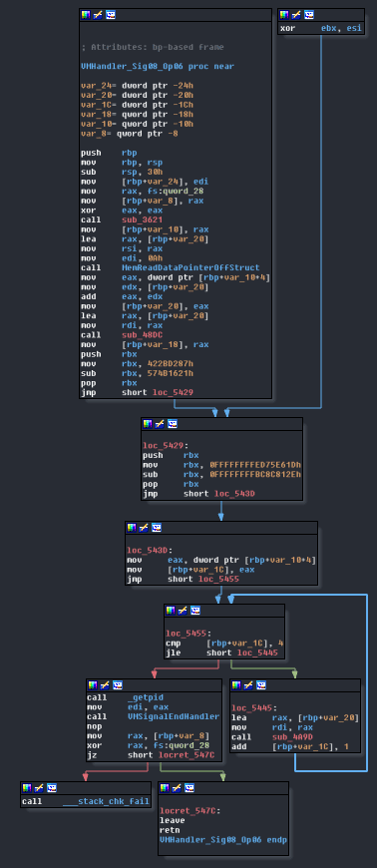Click the group icon on the locret_547C node
The image size is (377, 868).
[188, 788]
